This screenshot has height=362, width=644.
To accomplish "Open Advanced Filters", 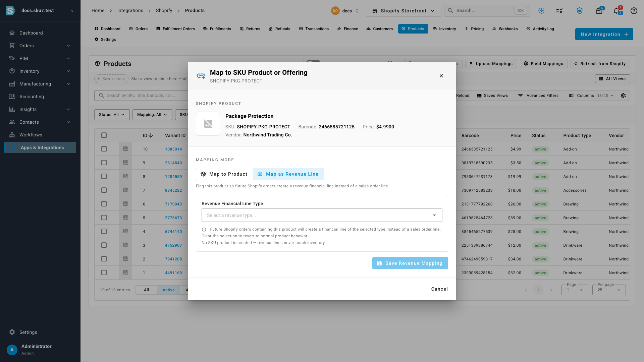I will pos(538,96).
